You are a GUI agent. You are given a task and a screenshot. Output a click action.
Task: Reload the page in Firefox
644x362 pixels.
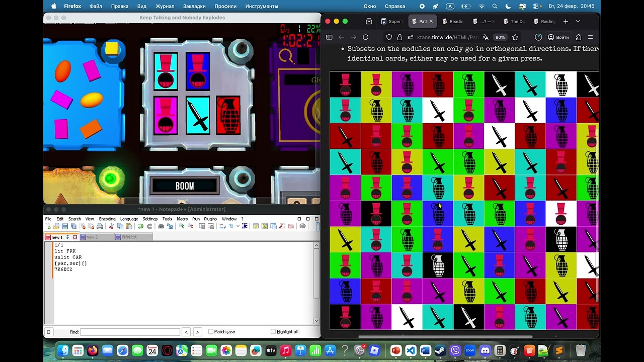[366, 37]
